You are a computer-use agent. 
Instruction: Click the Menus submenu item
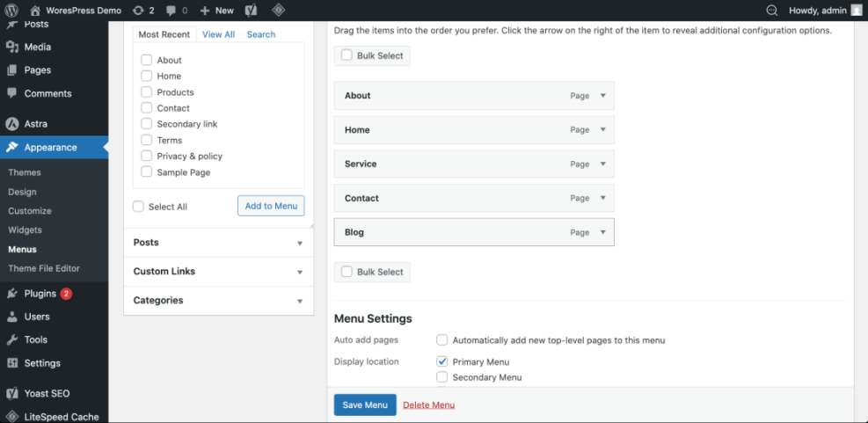[22, 250]
